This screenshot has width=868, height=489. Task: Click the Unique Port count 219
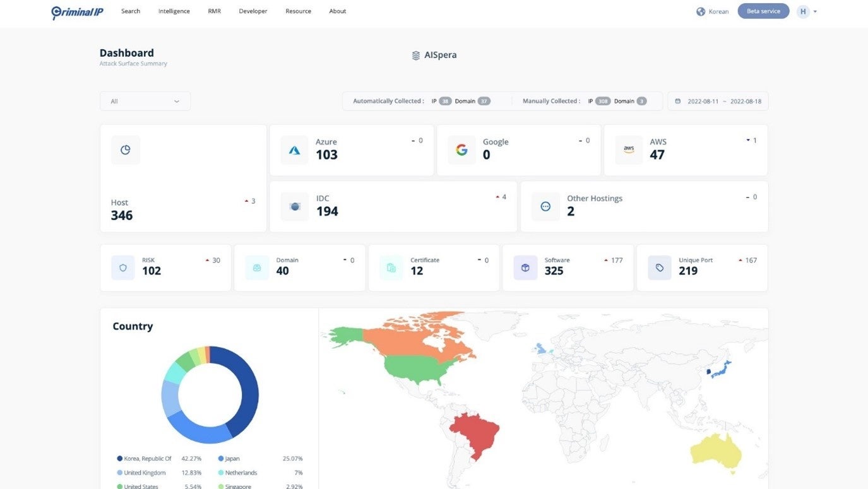point(688,271)
